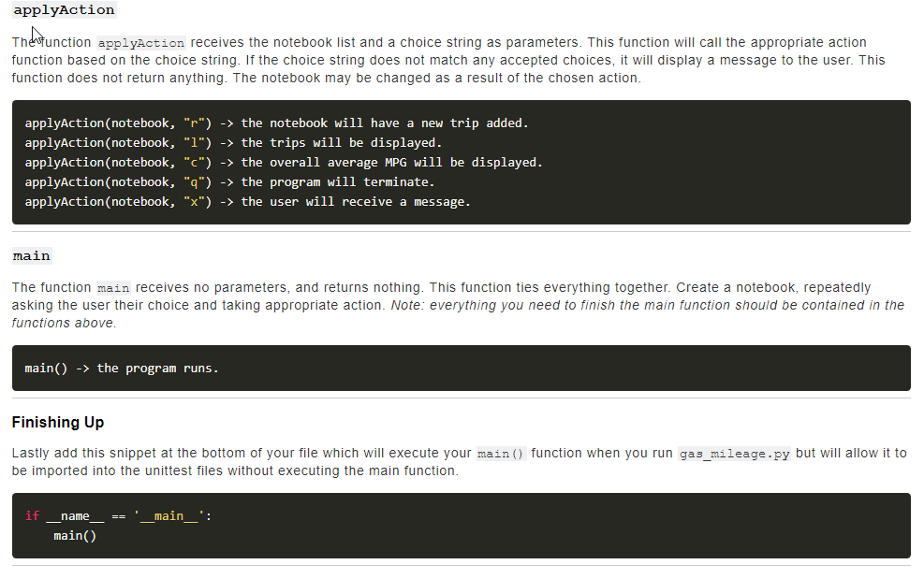
Task: Click 'the overall average MPG will be displayed.'
Action: pos(391,162)
